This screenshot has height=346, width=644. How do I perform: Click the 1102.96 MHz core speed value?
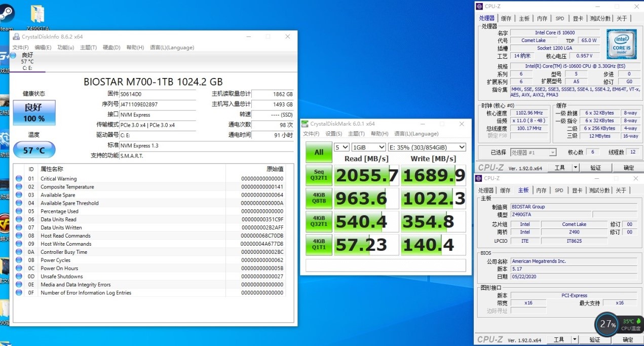[528, 113]
